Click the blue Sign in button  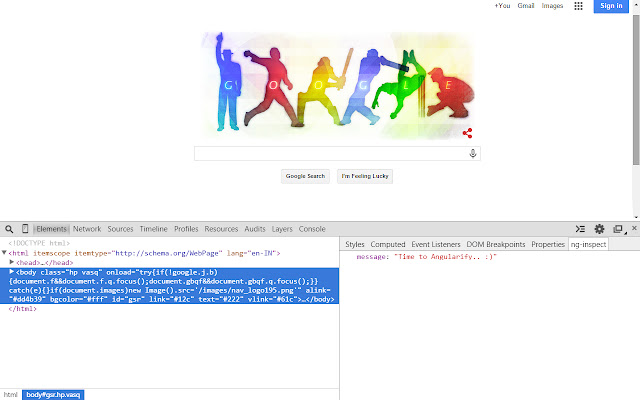point(611,6)
